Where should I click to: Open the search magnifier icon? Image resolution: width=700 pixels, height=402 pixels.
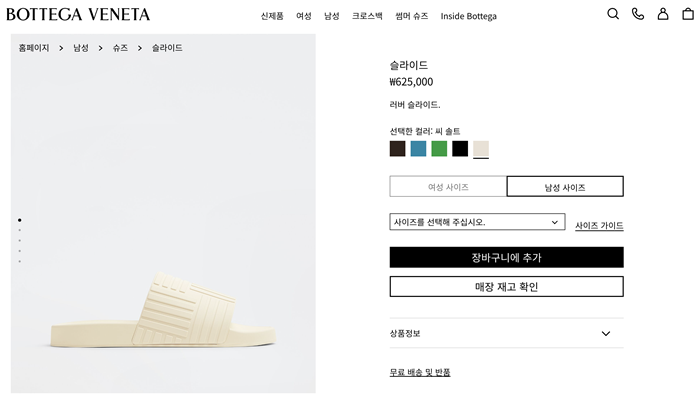[x=613, y=14]
